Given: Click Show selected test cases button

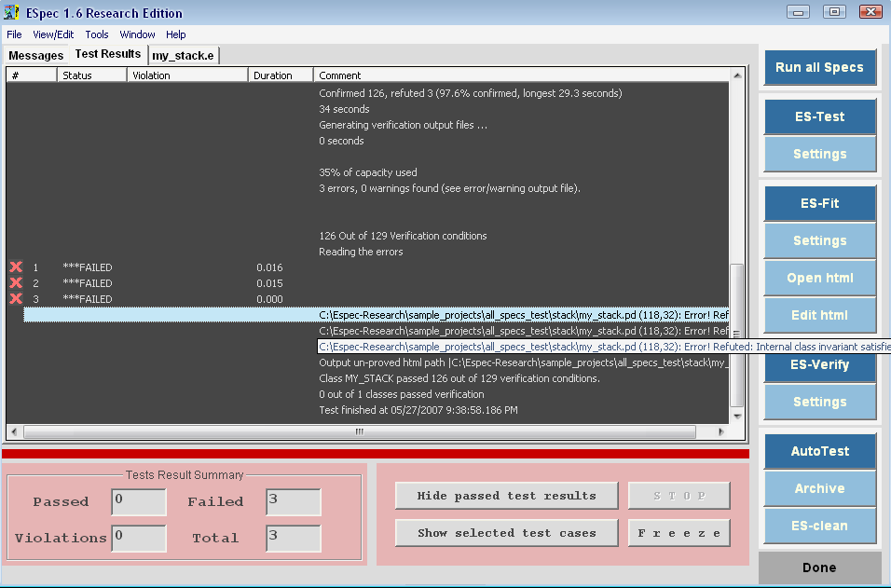Looking at the screenshot, I should (506, 533).
